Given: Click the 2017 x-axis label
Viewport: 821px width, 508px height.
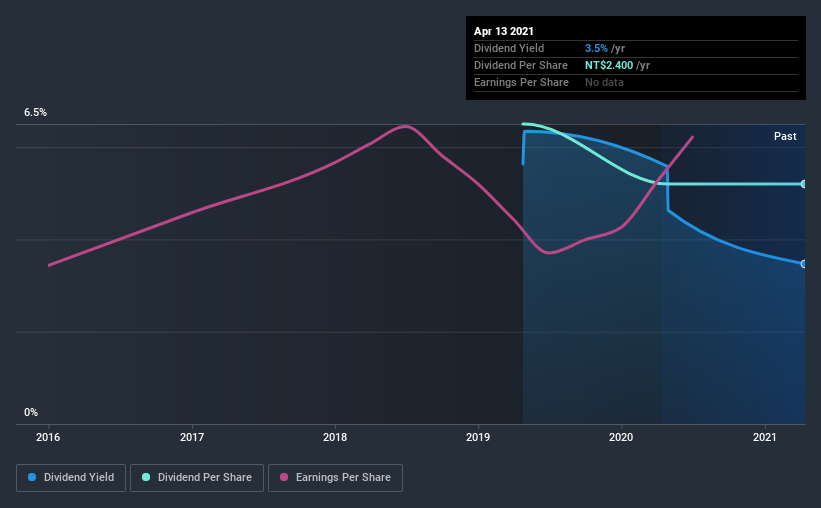Looking at the screenshot, I should 192,437.
